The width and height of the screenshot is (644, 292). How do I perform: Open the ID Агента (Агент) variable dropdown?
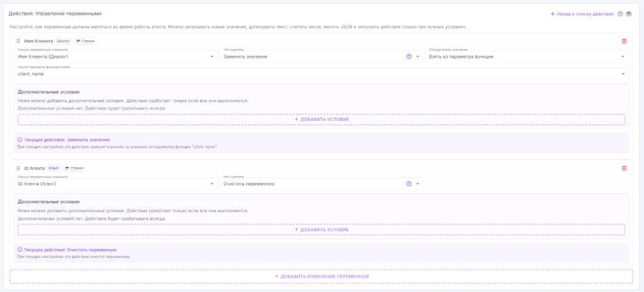[x=116, y=183]
